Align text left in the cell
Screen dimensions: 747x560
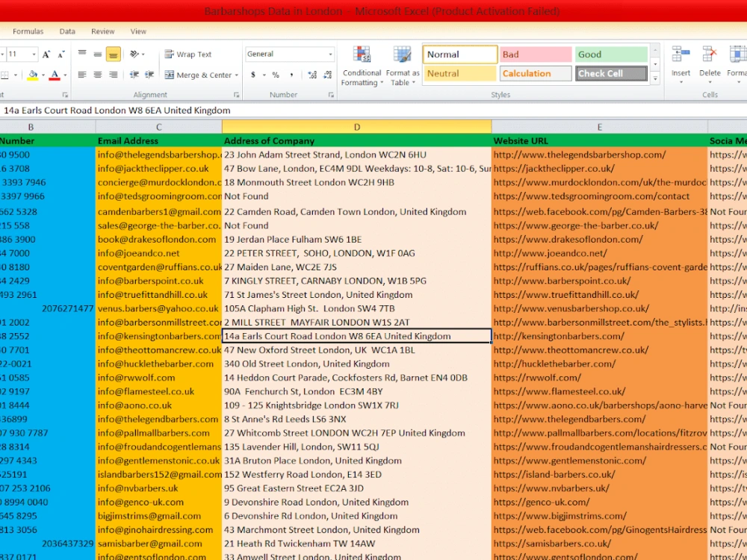click(82, 75)
